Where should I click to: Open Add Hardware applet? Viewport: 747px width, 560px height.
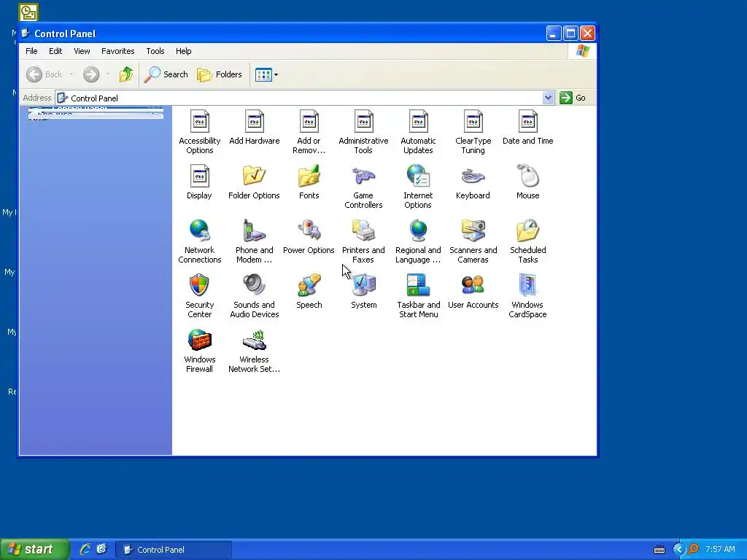pos(255,122)
